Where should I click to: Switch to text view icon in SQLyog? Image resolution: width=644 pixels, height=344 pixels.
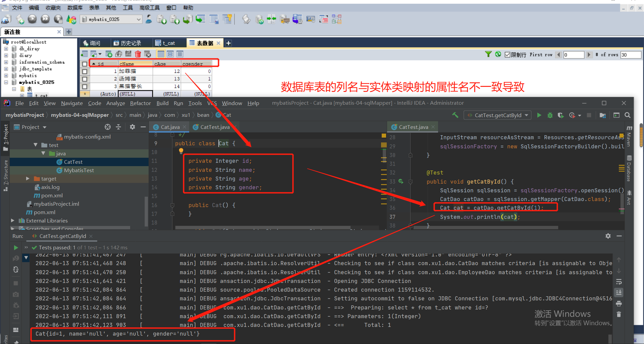coord(180,54)
